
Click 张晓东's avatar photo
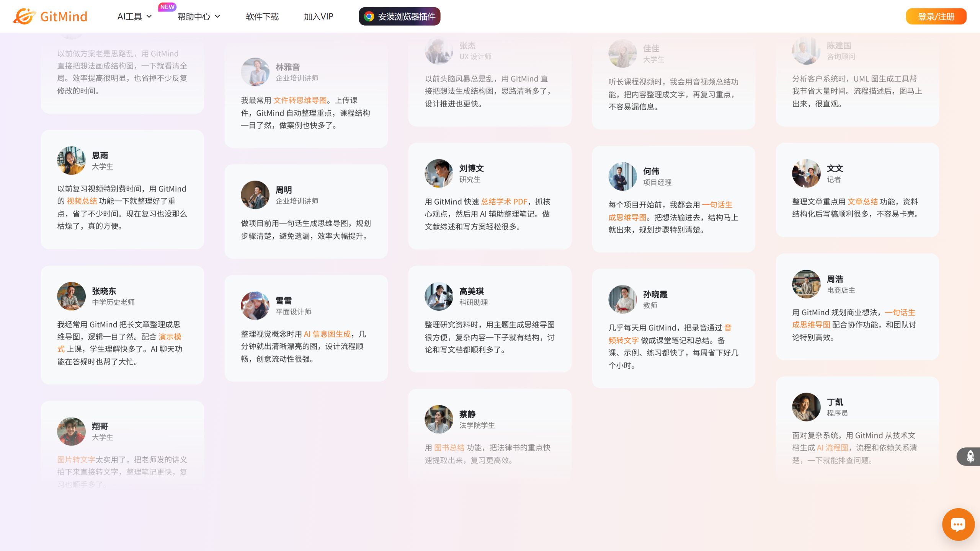(71, 296)
